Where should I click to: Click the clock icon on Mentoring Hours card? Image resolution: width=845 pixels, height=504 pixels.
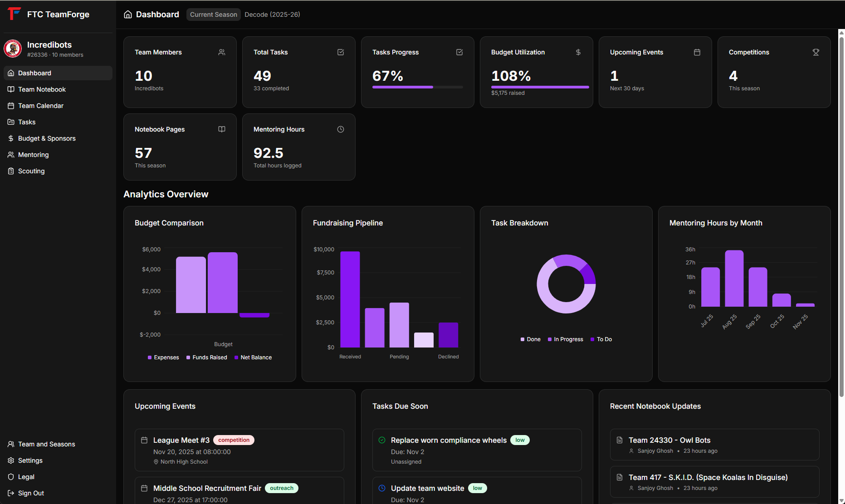(x=341, y=129)
